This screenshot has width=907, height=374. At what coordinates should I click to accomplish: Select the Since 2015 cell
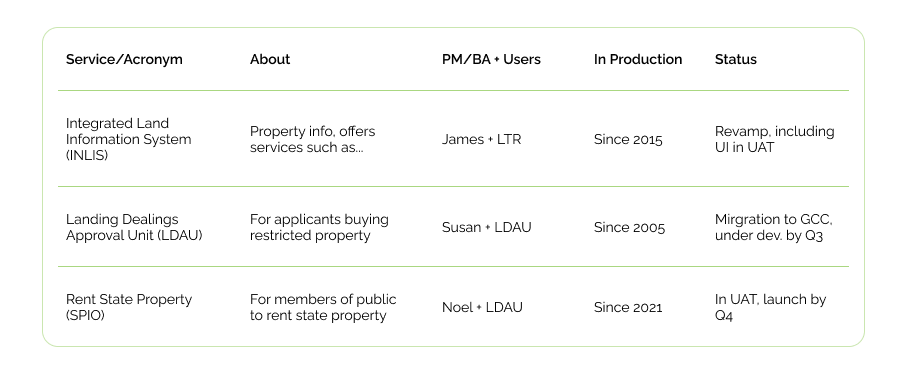pyautogui.click(x=628, y=139)
